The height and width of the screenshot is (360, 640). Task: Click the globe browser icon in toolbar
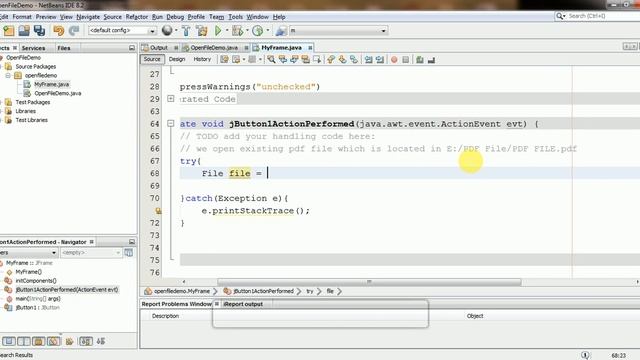(167, 30)
